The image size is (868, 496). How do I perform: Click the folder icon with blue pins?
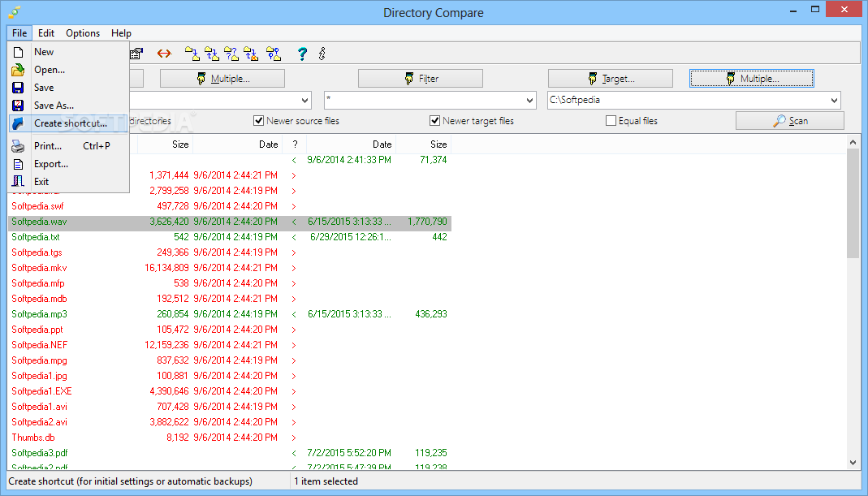tap(274, 54)
